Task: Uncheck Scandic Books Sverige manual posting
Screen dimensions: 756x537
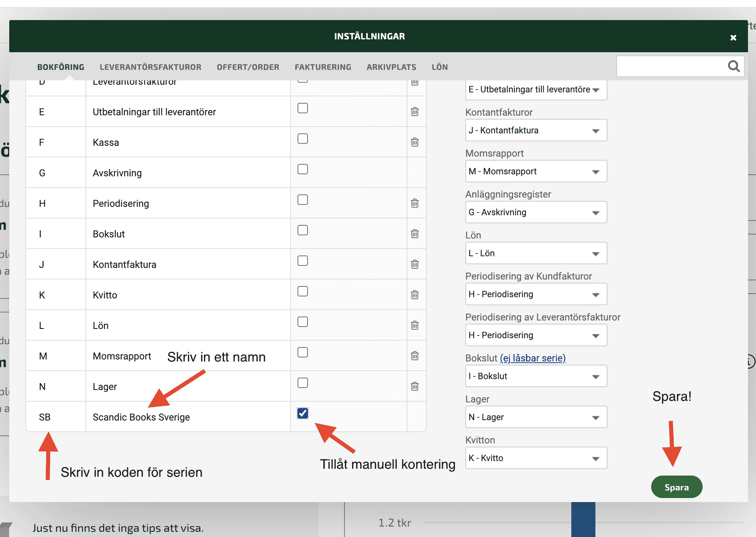Action: (x=303, y=413)
